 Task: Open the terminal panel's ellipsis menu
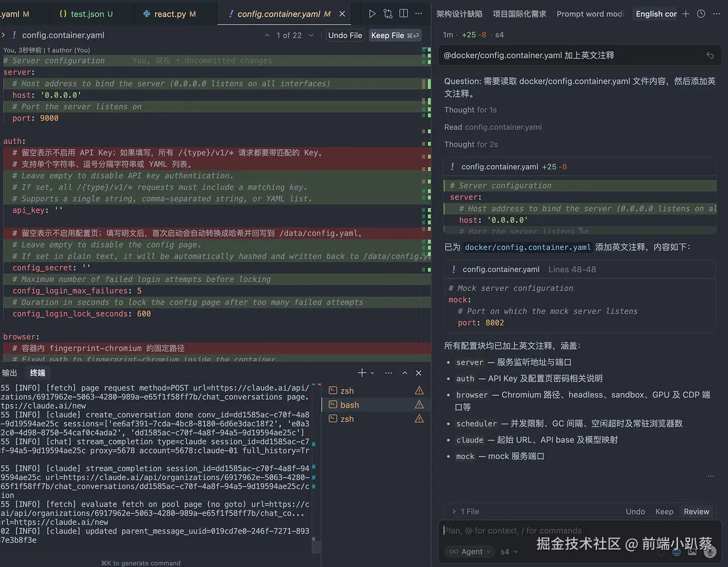[388, 373]
